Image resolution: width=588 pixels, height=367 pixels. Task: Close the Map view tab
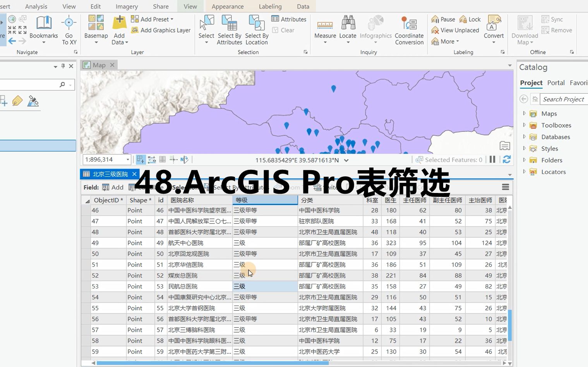[112, 65]
